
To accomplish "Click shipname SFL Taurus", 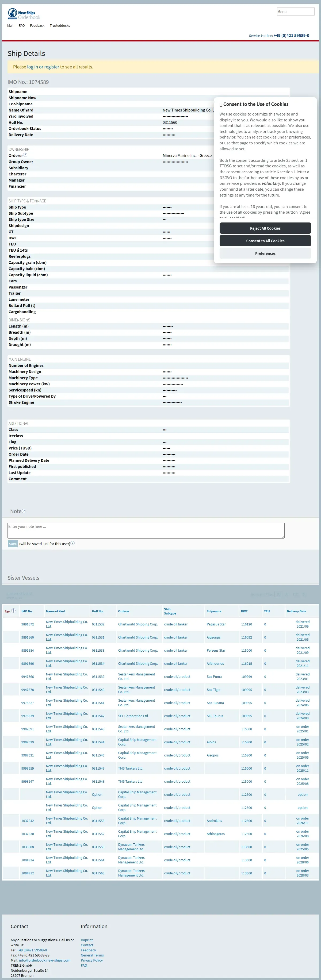I will click(215, 716).
